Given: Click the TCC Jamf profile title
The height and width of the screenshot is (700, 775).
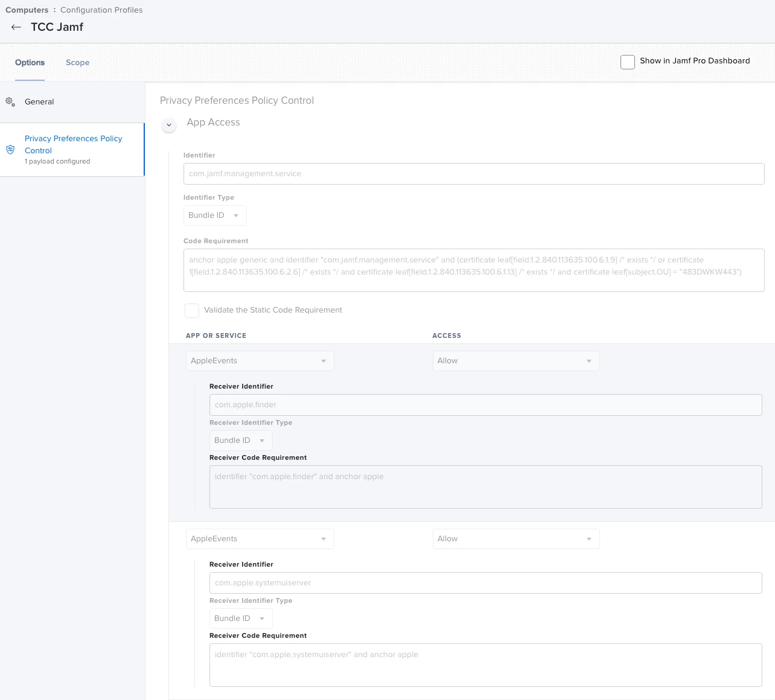Looking at the screenshot, I should [57, 27].
